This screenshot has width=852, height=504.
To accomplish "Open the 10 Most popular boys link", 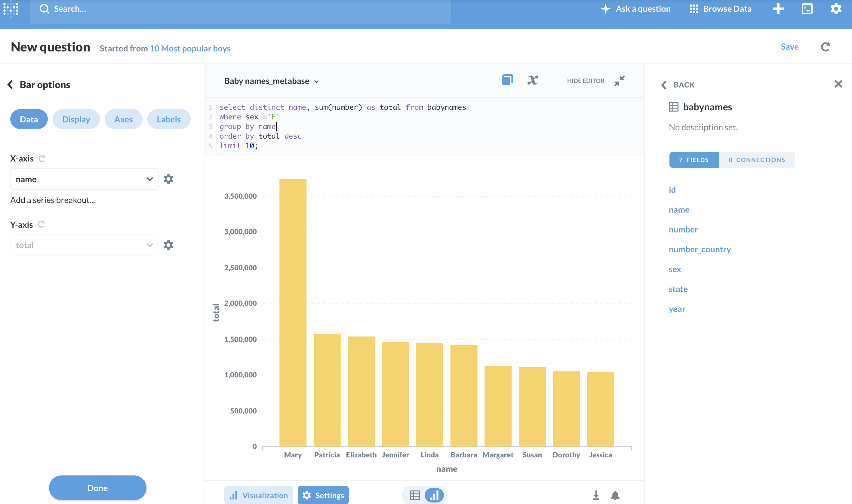I will (190, 48).
